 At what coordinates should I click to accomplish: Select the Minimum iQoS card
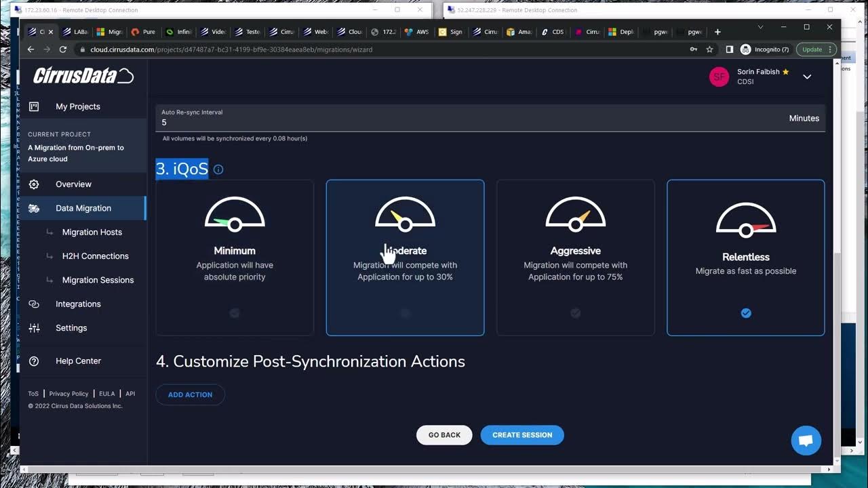235,258
